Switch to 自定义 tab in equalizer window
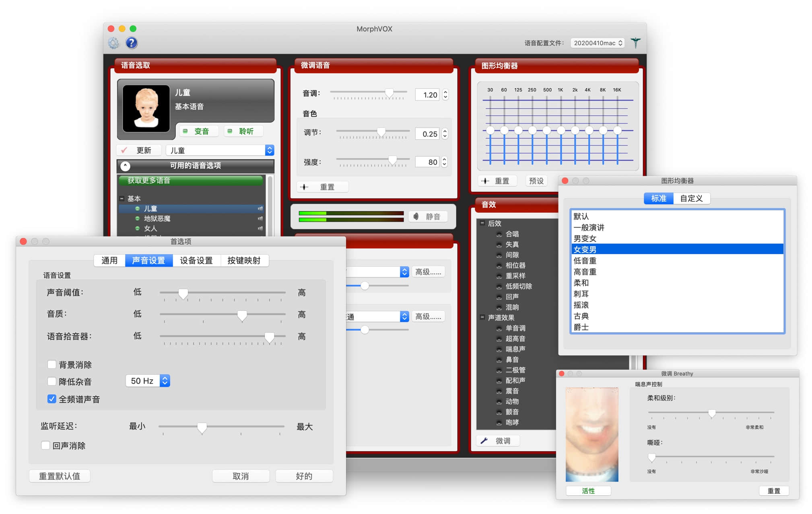812x514 pixels. pyautogui.click(x=691, y=198)
